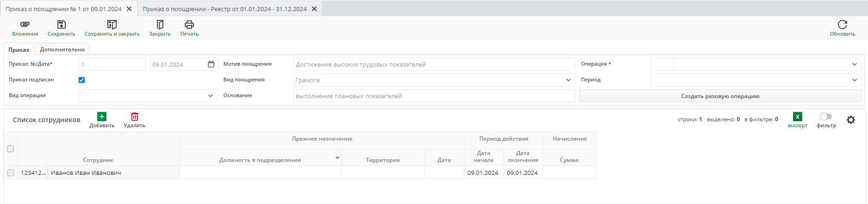Open the Период dropdown list

pos(854,80)
